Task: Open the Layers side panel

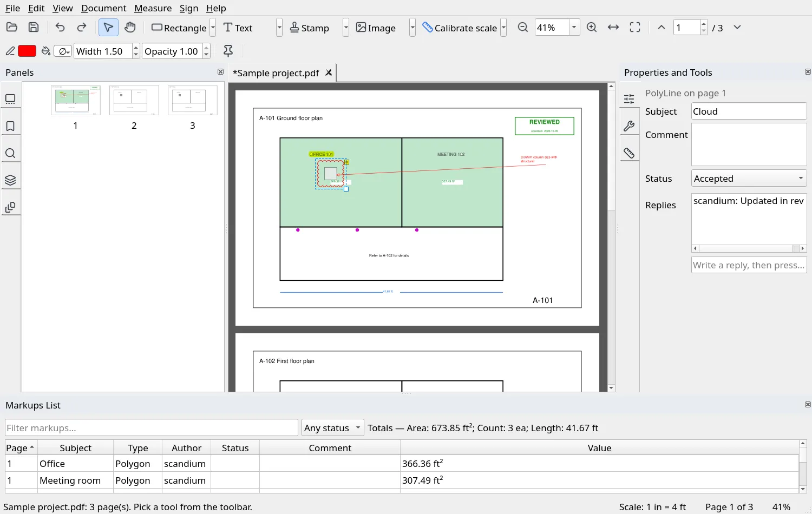Action: [10, 180]
